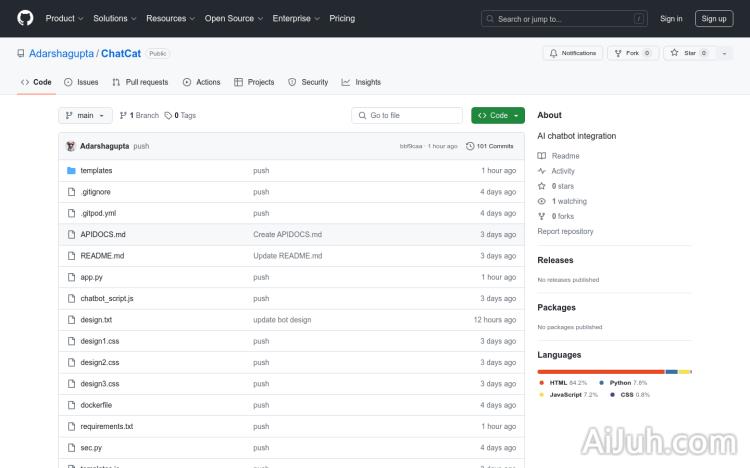The image size is (750, 468).
Task: Open the Report repository link
Action: pos(565,231)
